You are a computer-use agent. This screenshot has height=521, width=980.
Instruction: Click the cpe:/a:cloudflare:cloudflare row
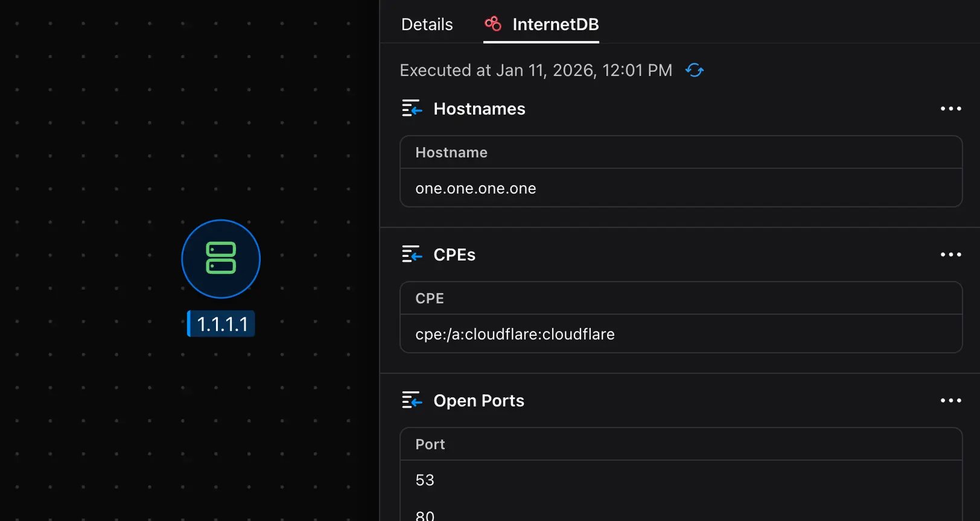681,334
